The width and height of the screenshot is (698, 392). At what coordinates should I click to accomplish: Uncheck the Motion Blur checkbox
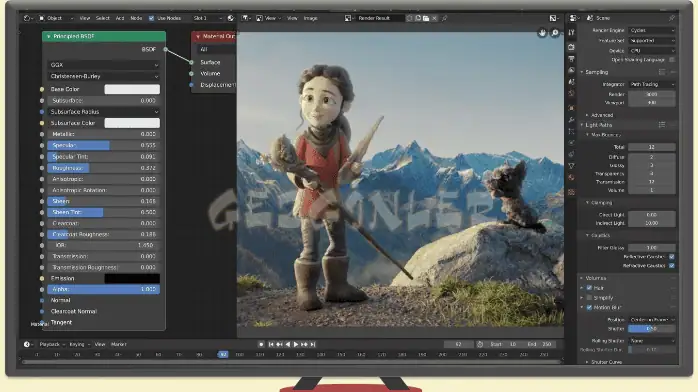coord(589,307)
